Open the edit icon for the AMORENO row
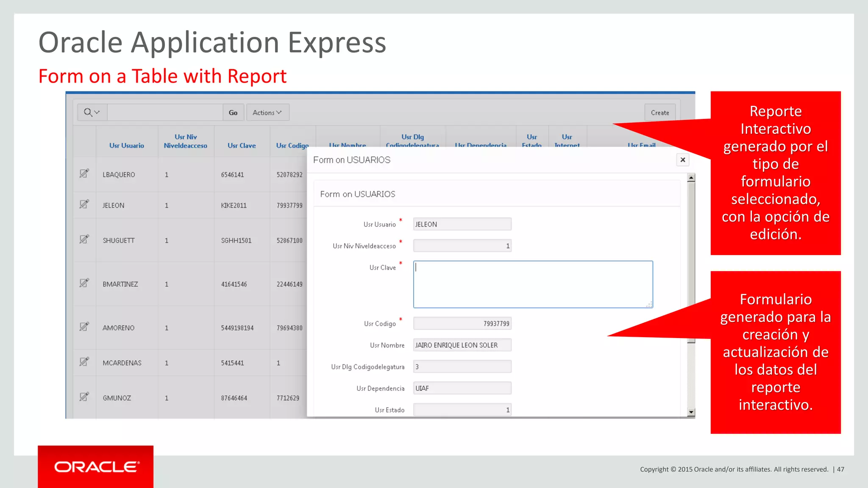Image resolution: width=868 pixels, height=488 pixels. click(x=84, y=327)
